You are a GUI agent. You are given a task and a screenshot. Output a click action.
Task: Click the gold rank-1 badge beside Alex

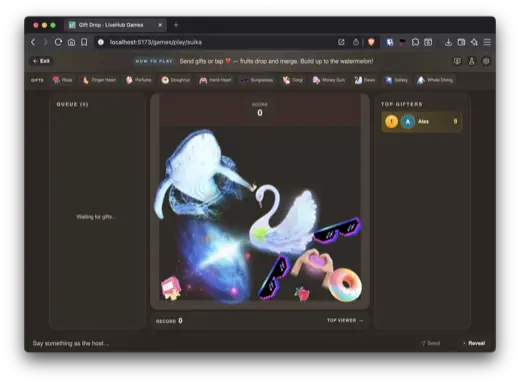click(391, 122)
